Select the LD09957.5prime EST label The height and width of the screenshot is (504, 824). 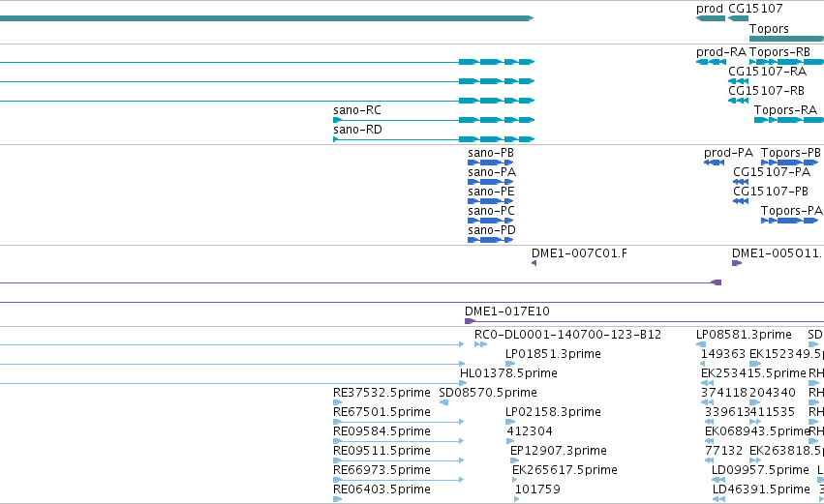[760, 470]
